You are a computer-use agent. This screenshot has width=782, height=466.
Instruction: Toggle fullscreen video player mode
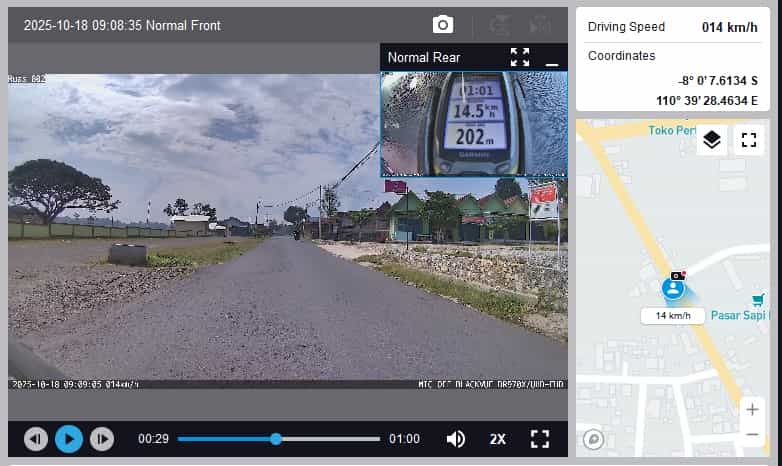(540, 438)
